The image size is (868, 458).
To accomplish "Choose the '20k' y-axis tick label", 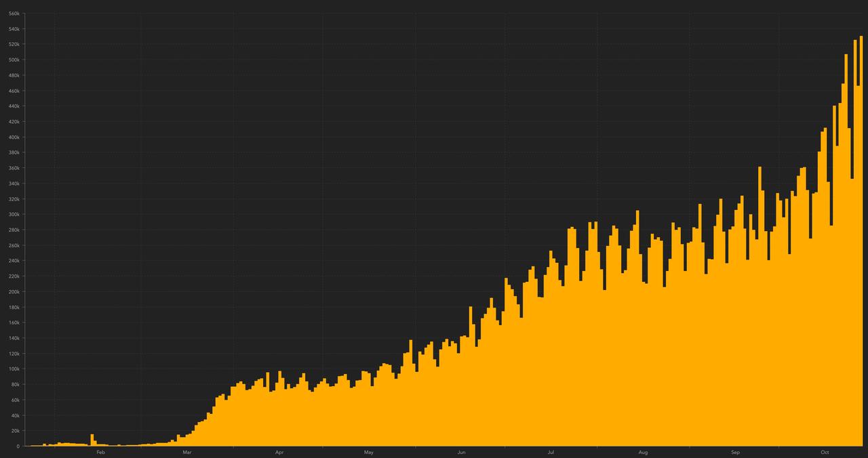I will tap(15, 431).
